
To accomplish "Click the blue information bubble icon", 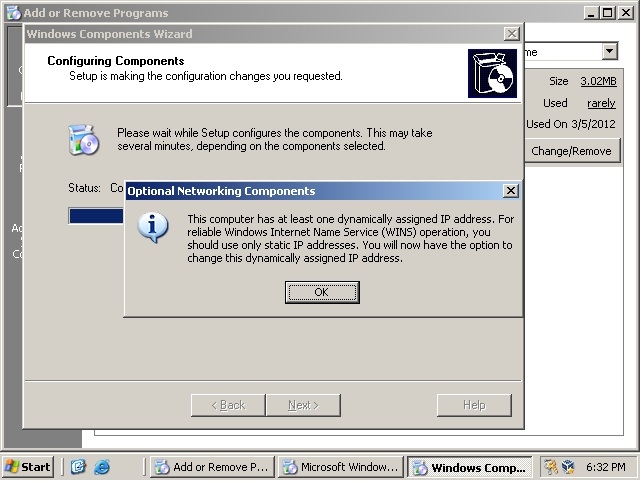I will point(153,227).
